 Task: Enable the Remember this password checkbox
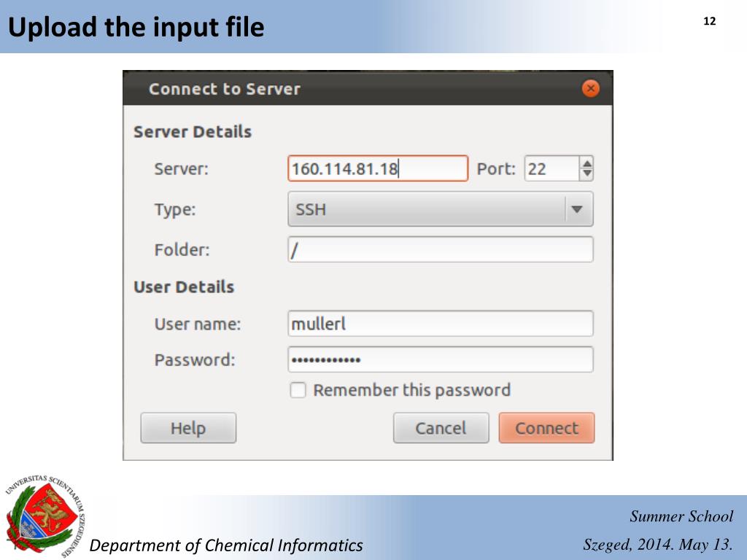[x=298, y=391]
